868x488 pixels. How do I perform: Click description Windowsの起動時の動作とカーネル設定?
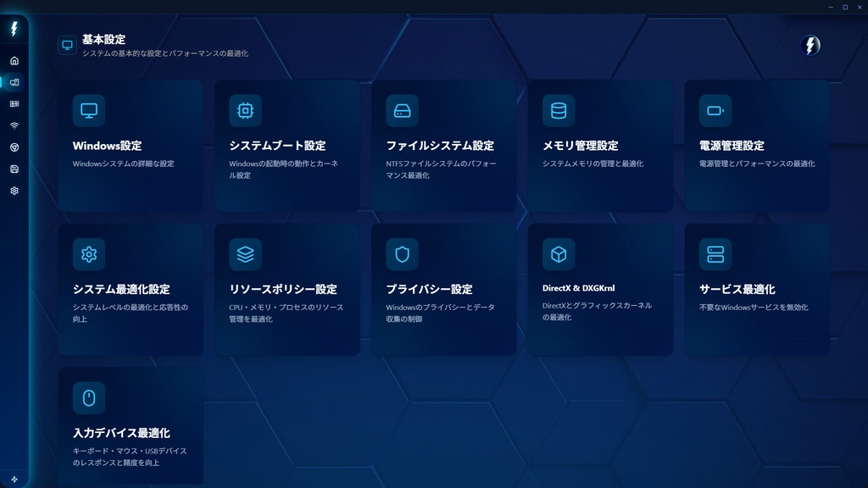tap(283, 169)
